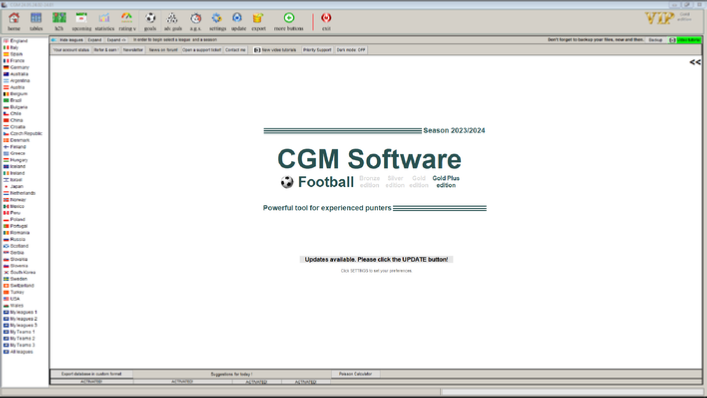Open the goals soccer ball icon

(150, 21)
